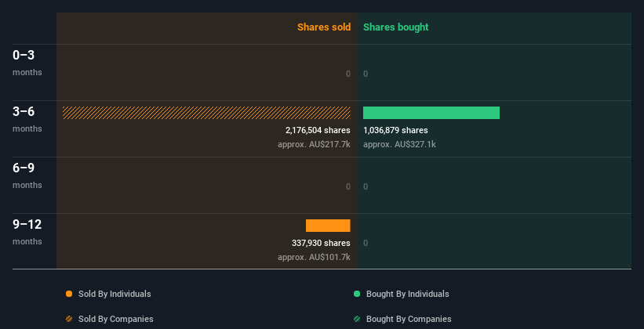Image resolution: width=644 pixels, height=329 pixels.
Task: Select the solid orange 9–12 months sold bar
Action: click(x=328, y=226)
